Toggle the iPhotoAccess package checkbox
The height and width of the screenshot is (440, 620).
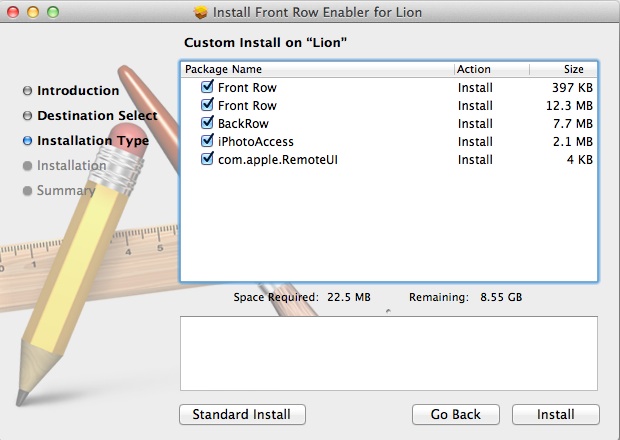(207, 141)
